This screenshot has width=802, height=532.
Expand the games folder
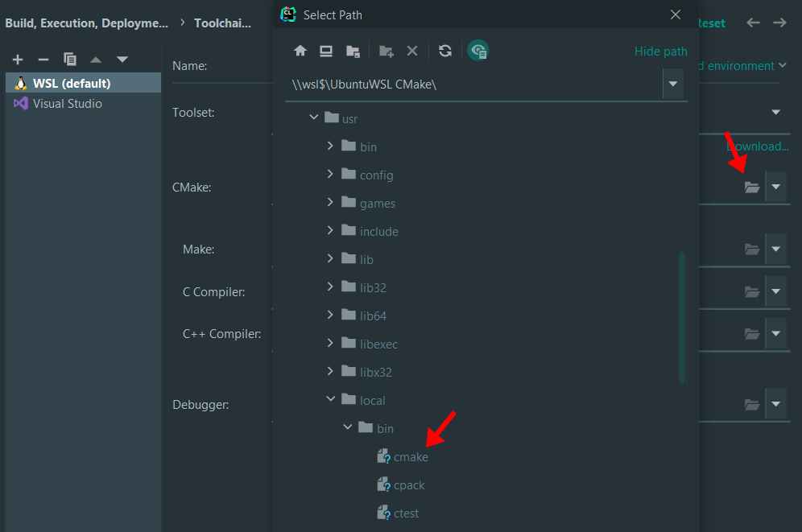click(x=330, y=202)
